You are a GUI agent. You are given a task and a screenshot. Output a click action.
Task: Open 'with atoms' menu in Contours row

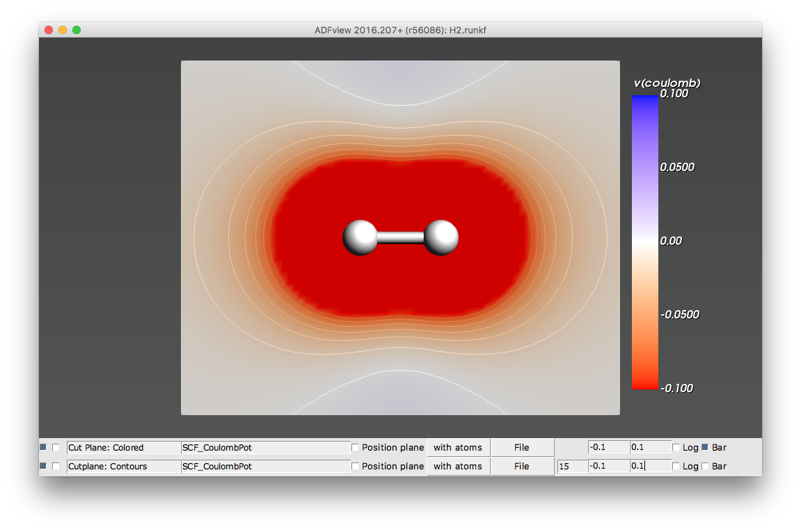pyautogui.click(x=457, y=466)
